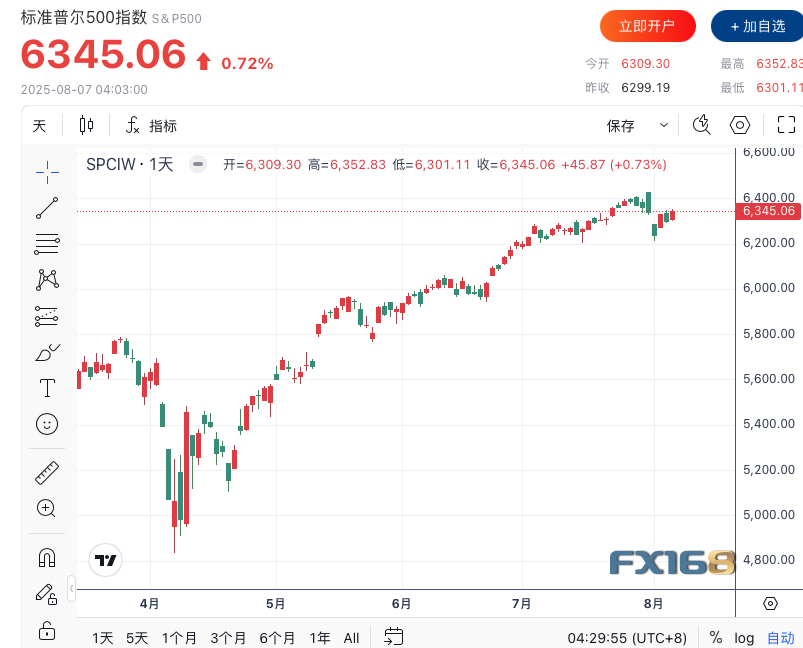The image size is (803, 648).
Task: Toggle the log scale option
Action: (x=744, y=637)
